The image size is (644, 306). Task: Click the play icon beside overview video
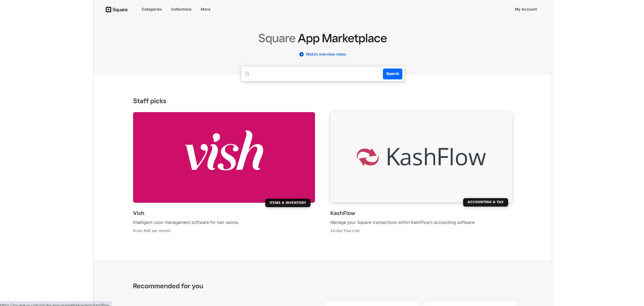point(301,55)
